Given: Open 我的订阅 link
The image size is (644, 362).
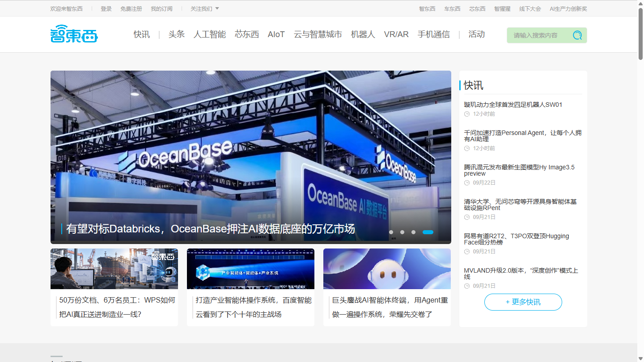Looking at the screenshot, I should (x=161, y=8).
